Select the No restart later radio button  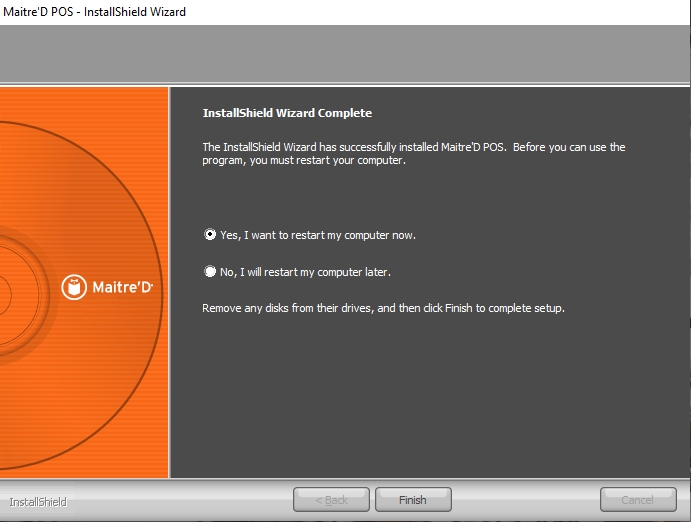pyautogui.click(x=210, y=271)
